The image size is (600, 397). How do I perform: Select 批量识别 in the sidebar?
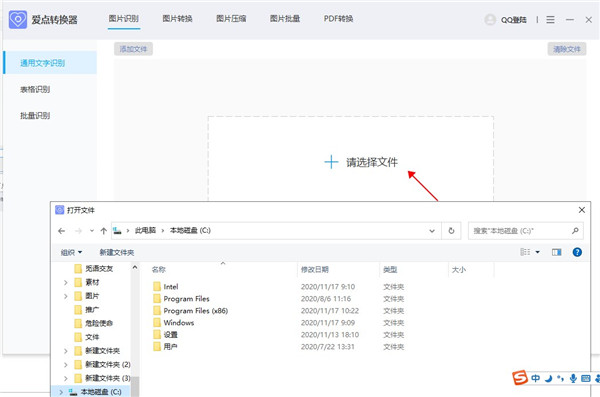35,116
